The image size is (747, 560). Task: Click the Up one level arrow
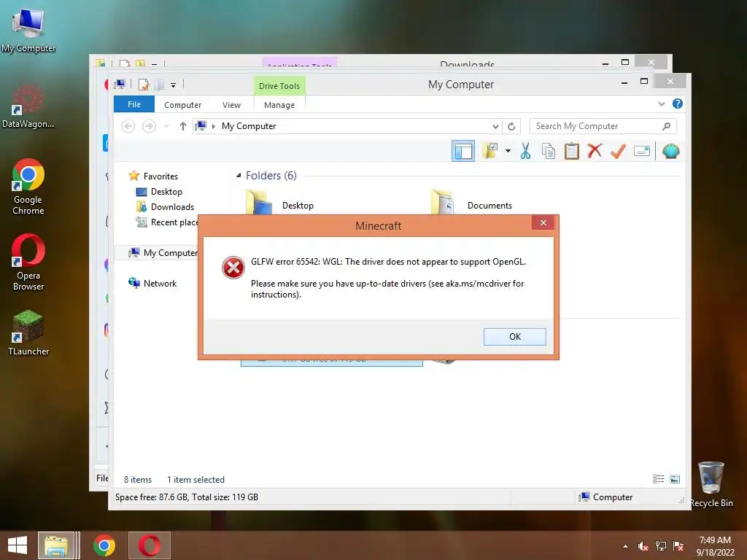click(182, 126)
